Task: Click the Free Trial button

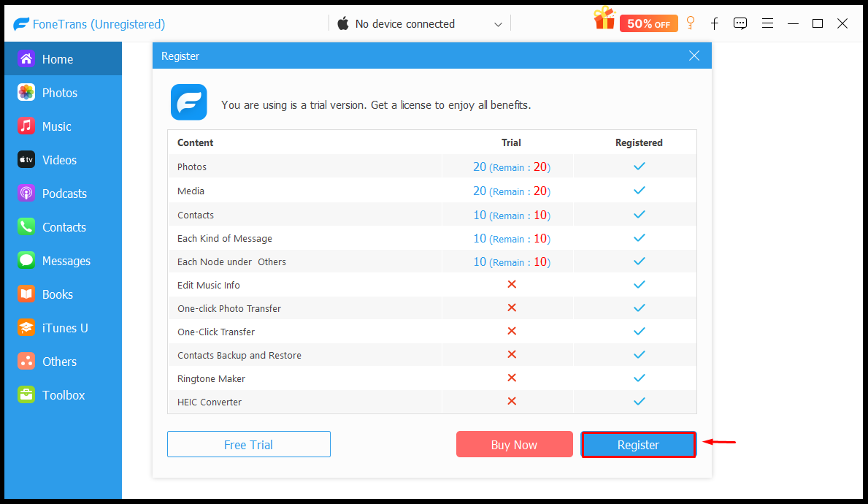Action: [248, 444]
